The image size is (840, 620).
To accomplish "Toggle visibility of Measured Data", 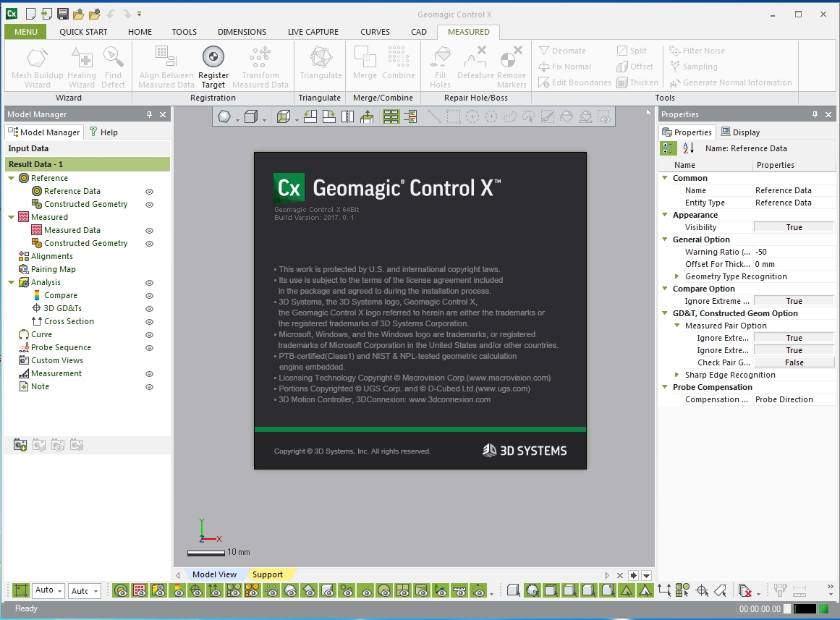I will (x=150, y=231).
